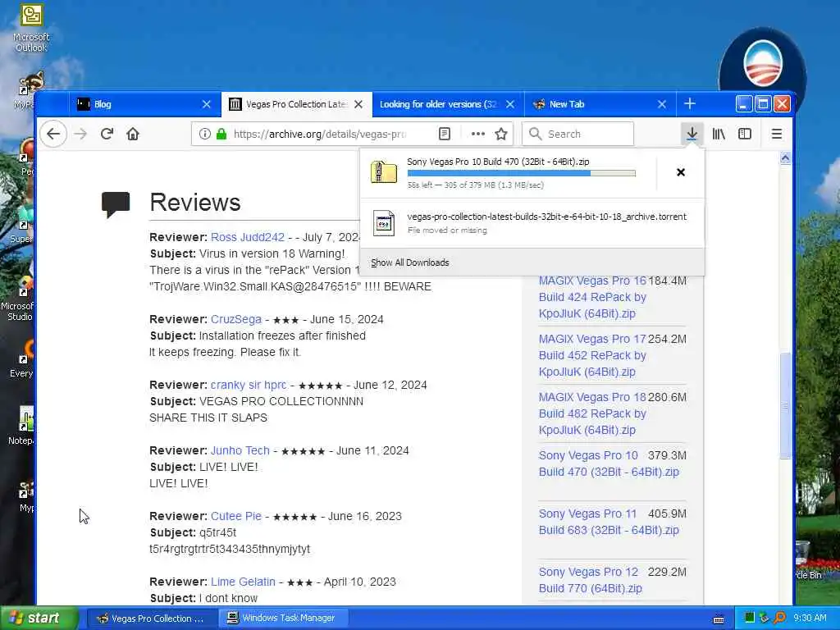The height and width of the screenshot is (630, 840).
Task: Download Sony Vegas Pro 12 Build 770 zip
Action: [x=591, y=580]
